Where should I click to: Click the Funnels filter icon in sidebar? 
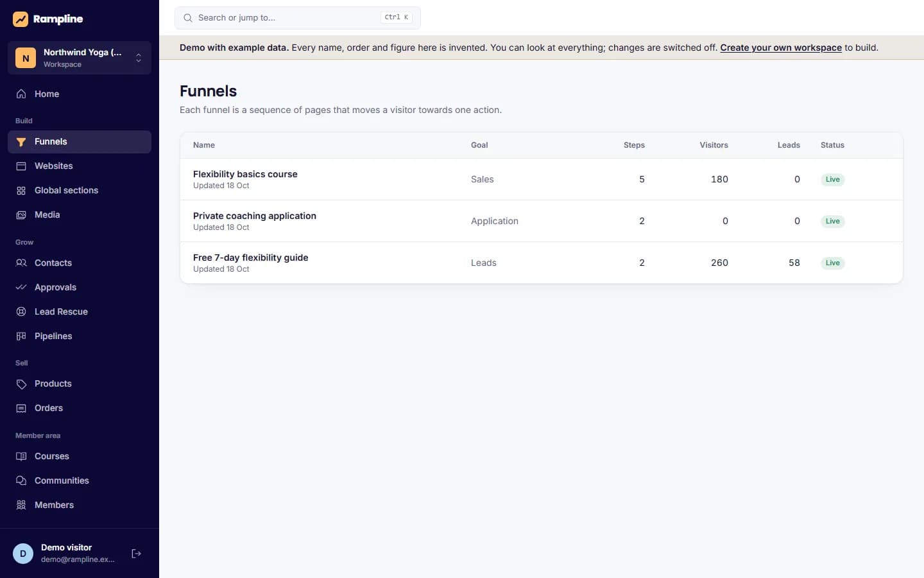pos(21,142)
